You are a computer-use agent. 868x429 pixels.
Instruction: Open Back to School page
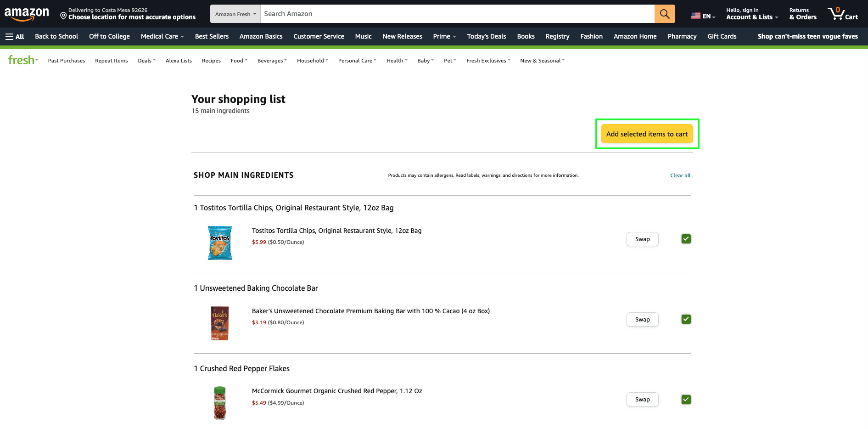coord(56,37)
